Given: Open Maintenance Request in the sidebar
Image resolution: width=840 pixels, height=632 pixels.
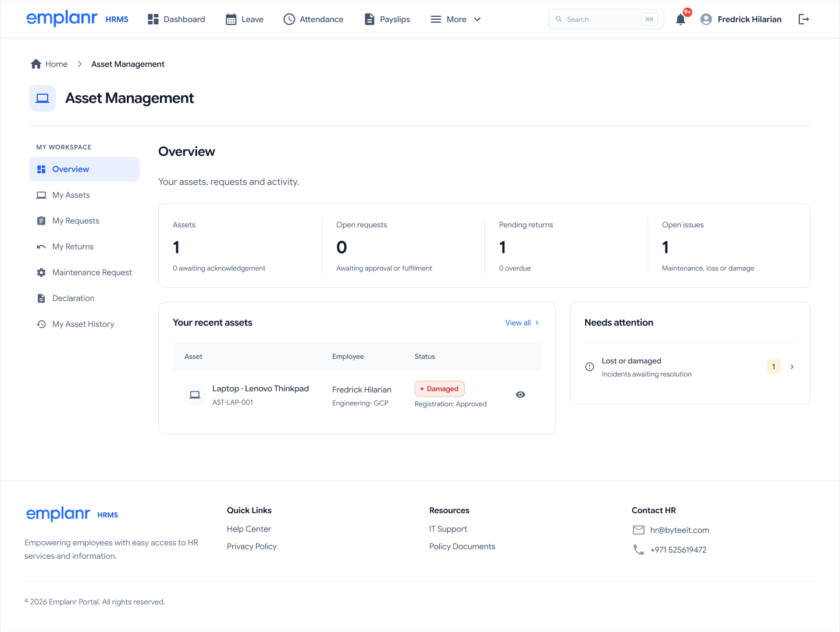Looking at the screenshot, I should coord(84,273).
